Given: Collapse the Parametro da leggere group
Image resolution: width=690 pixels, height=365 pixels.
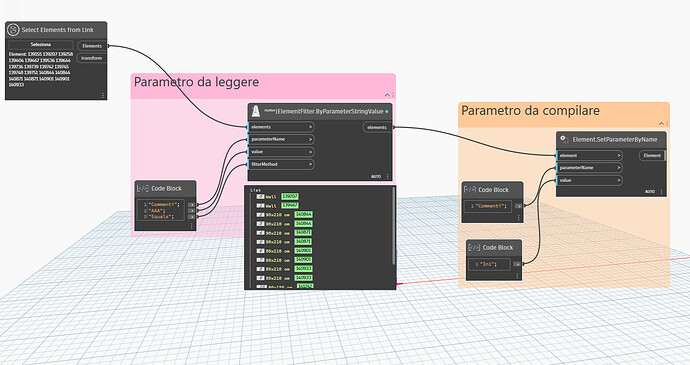Looking at the screenshot, I should click(387, 95).
